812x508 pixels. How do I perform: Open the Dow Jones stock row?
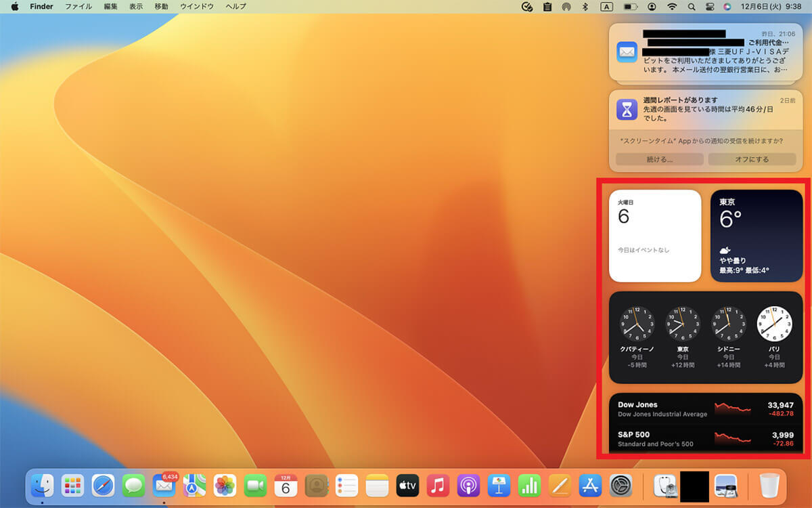click(706, 409)
